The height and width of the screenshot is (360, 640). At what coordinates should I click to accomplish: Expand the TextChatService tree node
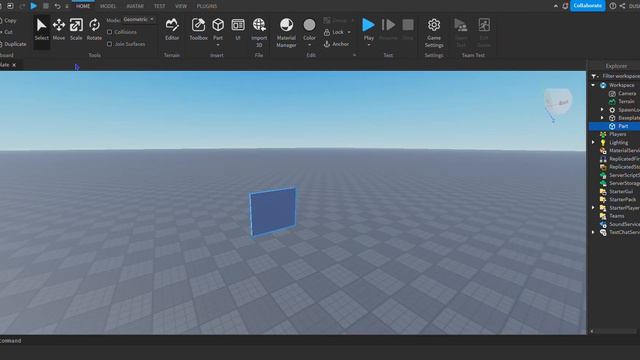click(593, 232)
